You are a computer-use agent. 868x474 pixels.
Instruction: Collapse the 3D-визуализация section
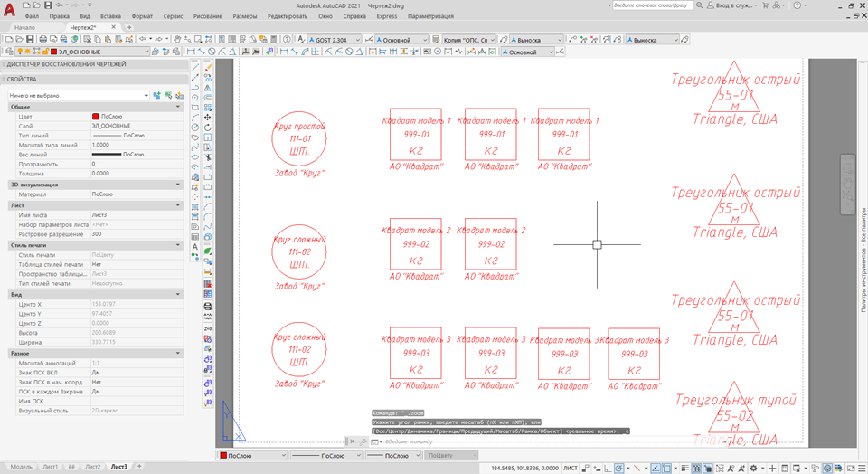click(x=178, y=185)
